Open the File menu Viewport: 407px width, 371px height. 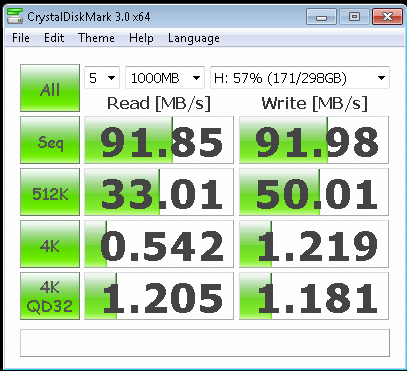click(x=21, y=38)
